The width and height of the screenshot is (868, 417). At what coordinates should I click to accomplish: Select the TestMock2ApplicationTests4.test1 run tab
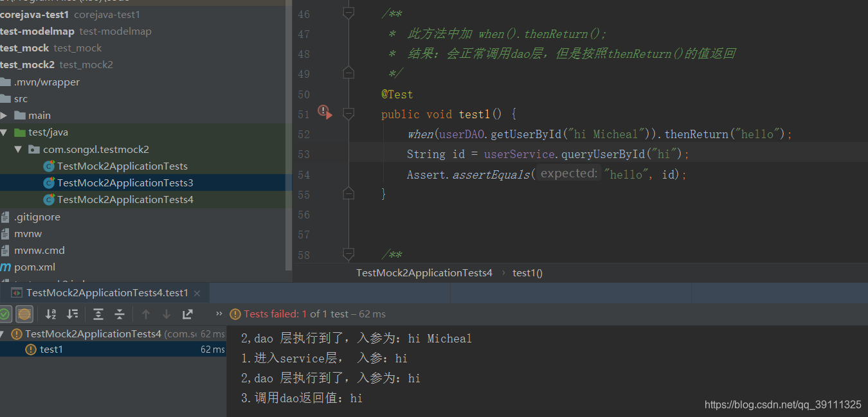coord(107,293)
